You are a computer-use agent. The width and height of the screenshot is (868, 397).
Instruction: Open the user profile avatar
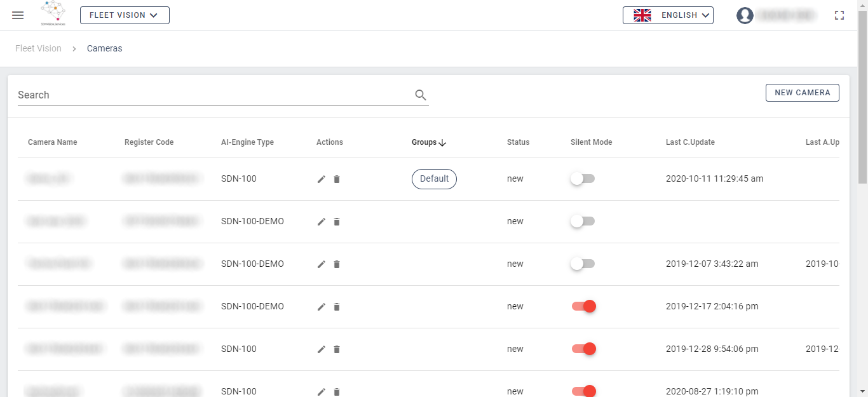(745, 15)
